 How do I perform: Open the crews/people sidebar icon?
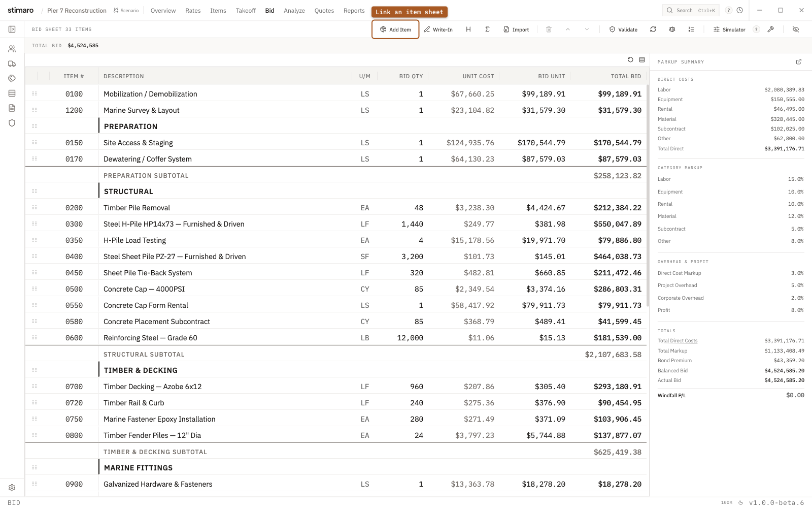[12, 49]
